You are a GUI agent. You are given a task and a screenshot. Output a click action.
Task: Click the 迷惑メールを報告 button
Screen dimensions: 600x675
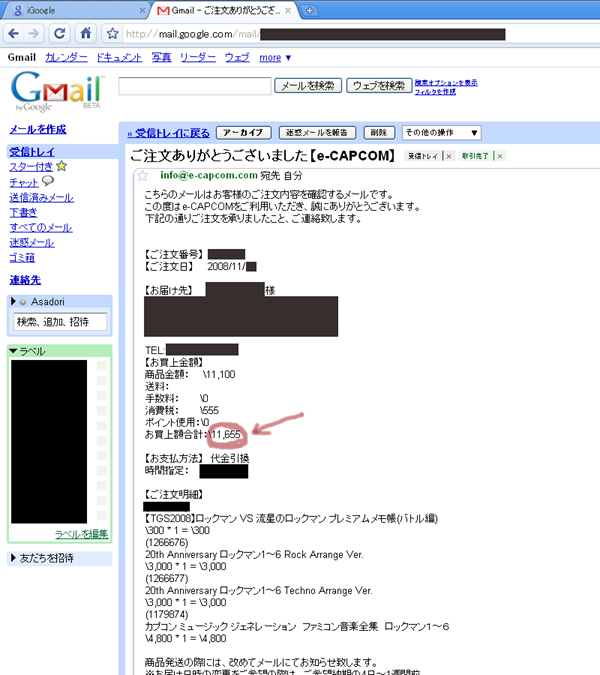(x=317, y=133)
